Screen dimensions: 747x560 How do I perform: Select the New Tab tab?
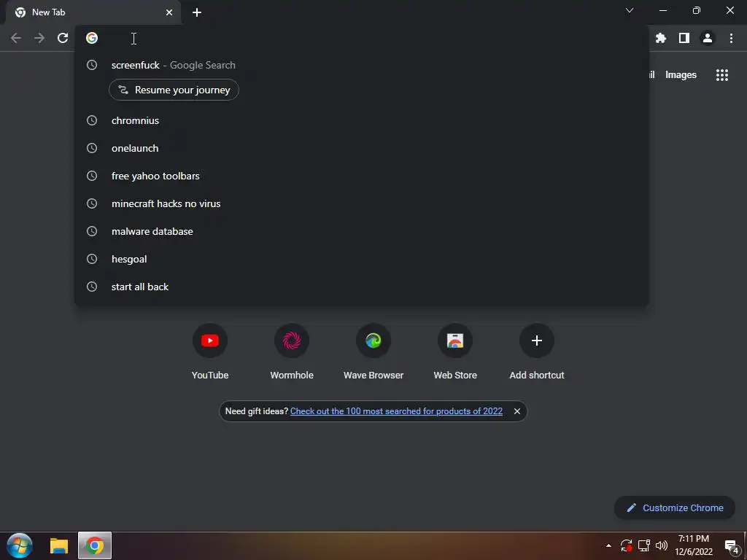coord(93,12)
